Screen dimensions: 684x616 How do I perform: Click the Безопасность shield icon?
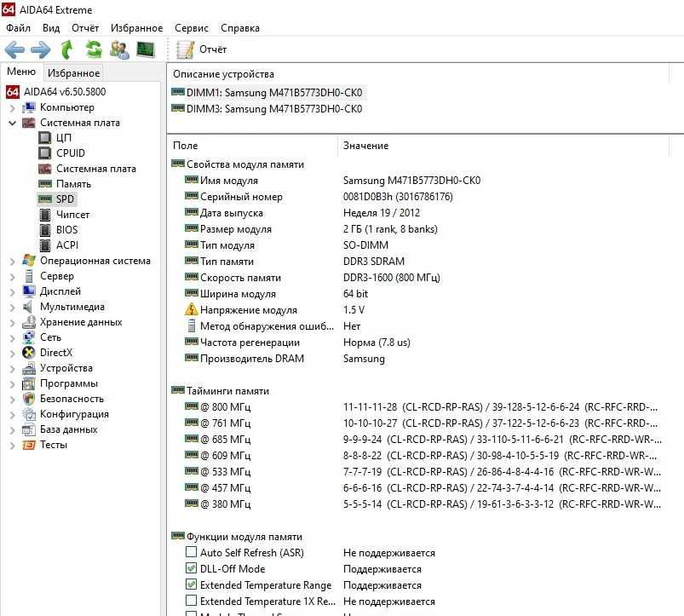tap(29, 398)
